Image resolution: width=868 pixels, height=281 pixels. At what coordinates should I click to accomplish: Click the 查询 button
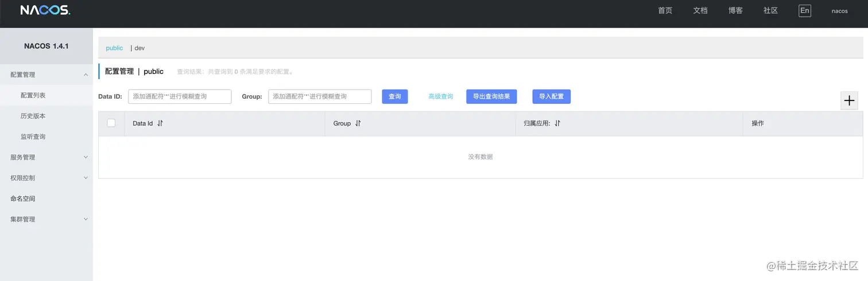pos(395,96)
